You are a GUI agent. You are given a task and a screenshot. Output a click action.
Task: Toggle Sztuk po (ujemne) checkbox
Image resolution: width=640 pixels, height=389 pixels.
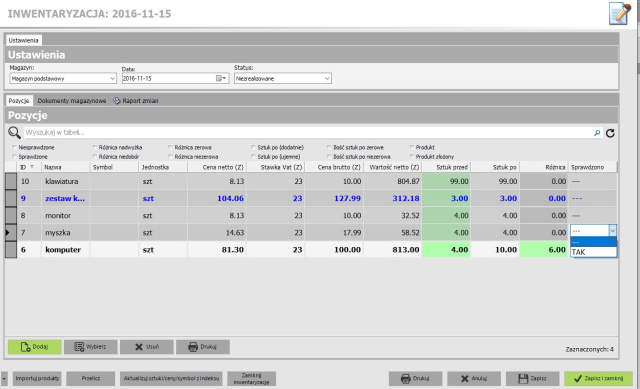pos(253,157)
